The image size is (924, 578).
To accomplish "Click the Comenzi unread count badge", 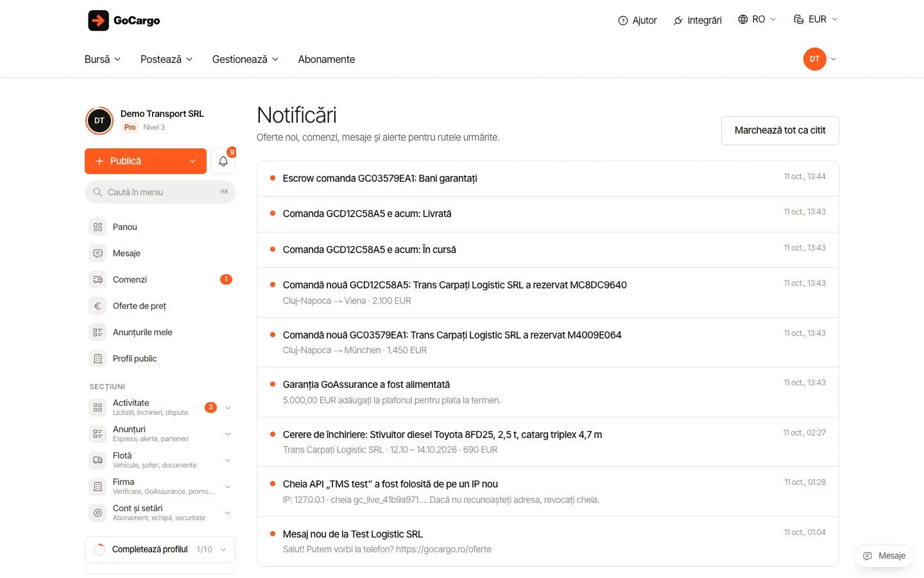I will [x=226, y=279].
